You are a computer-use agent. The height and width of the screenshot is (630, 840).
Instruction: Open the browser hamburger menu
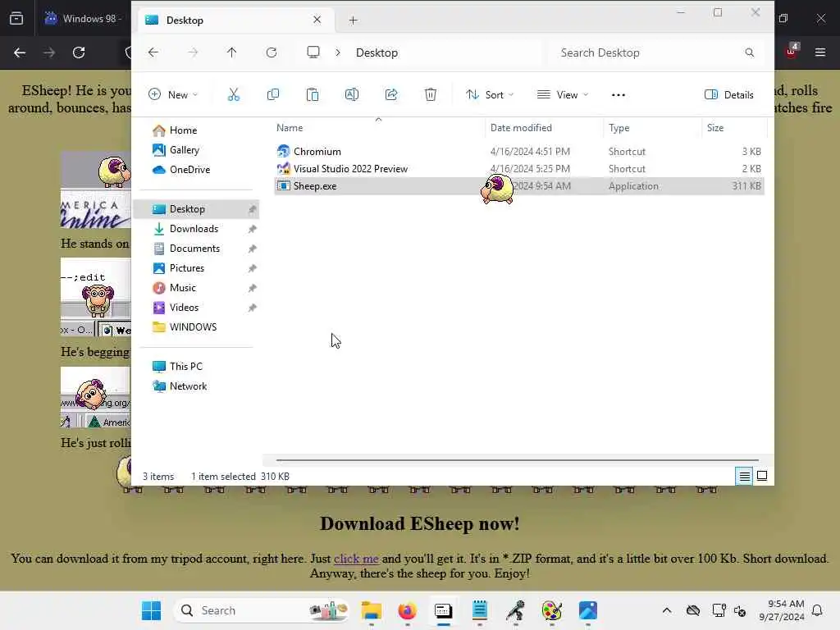coord(819,52)
